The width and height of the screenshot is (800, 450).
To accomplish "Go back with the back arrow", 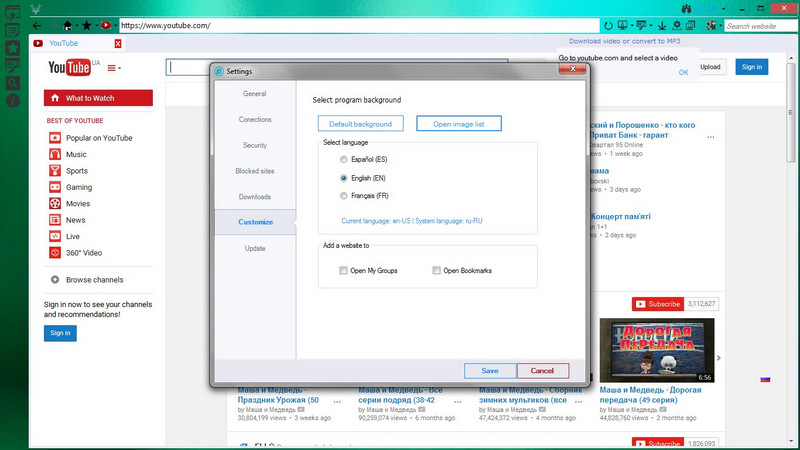I will (x=37, y=26).
